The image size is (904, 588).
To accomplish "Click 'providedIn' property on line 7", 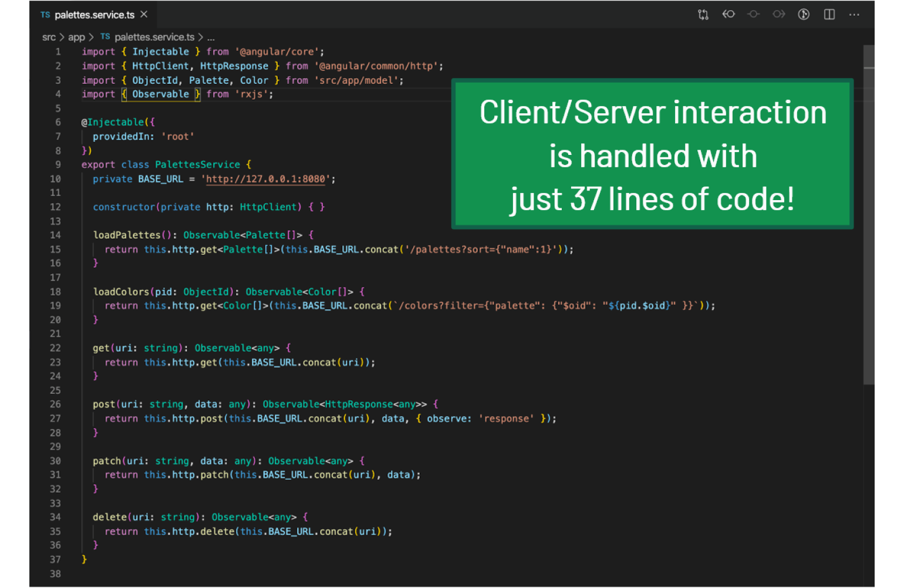I will pyautogui.click(x=121, y=137).
